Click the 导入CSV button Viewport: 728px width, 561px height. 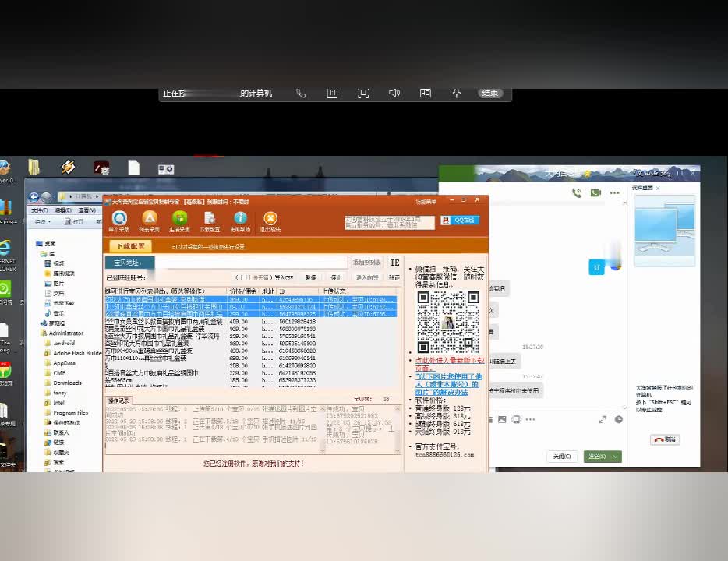point(284,277)
